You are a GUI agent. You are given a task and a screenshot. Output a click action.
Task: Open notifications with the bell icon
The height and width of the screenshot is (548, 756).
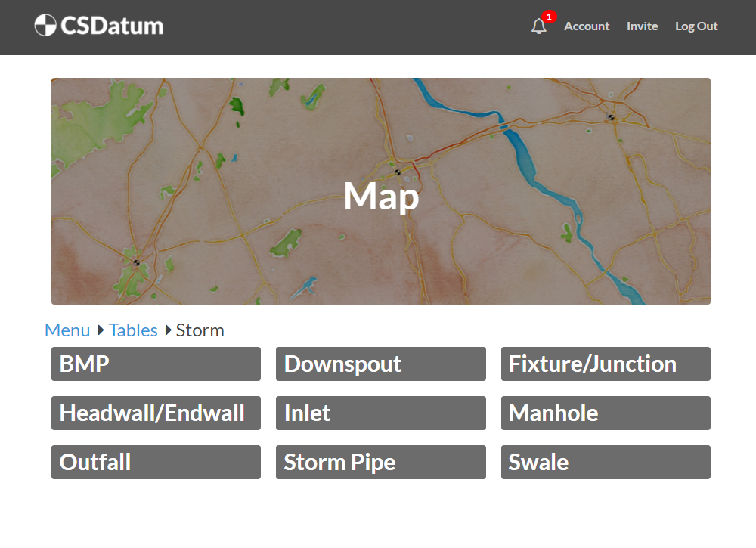(538, 27)
